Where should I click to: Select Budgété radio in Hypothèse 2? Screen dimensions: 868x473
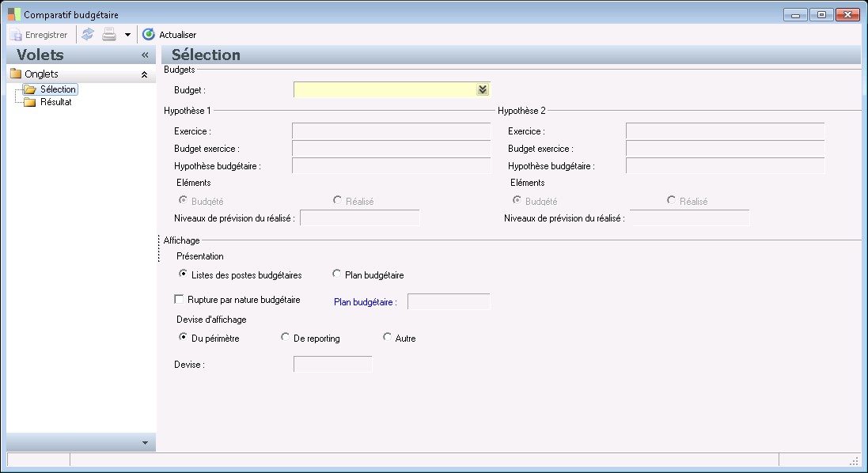click(x=517, y=199)
